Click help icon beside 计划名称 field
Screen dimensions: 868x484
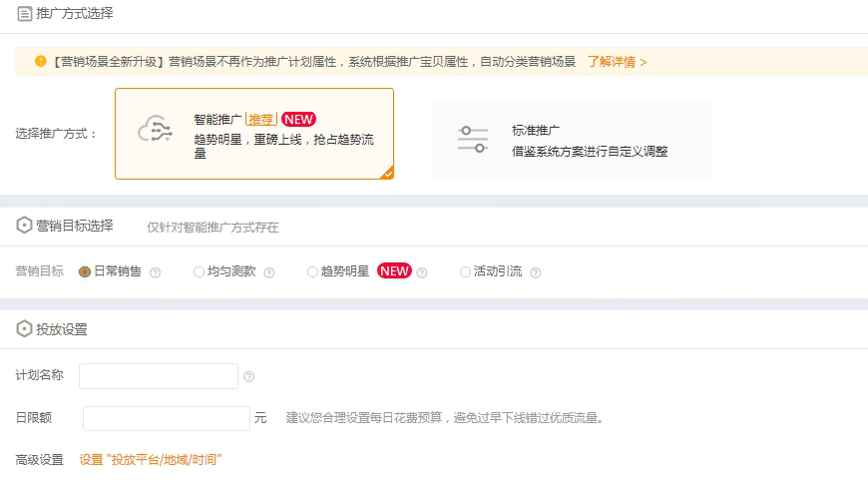248,377
